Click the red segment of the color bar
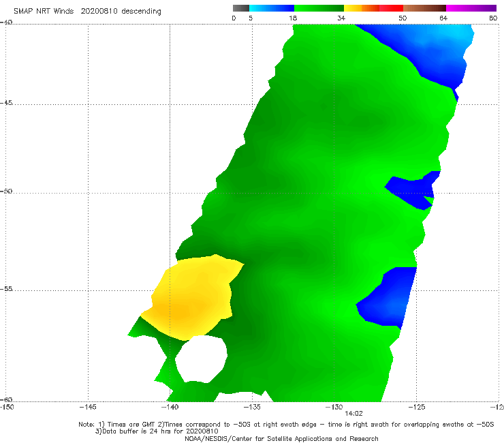 pos(391,8)
